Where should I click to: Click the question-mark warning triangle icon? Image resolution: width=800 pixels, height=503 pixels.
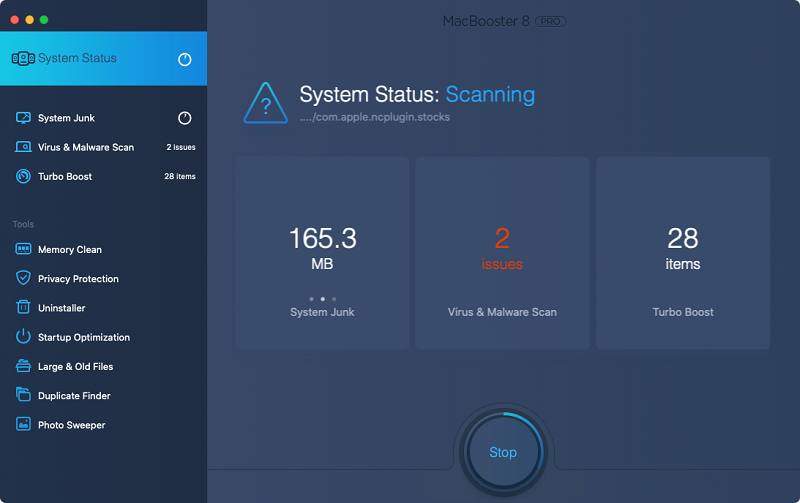click(x=265, y=103)
